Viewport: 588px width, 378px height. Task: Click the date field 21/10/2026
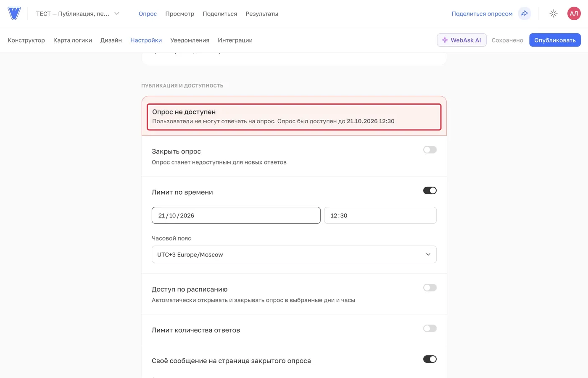pyautogui.click(x=236, y=215)
